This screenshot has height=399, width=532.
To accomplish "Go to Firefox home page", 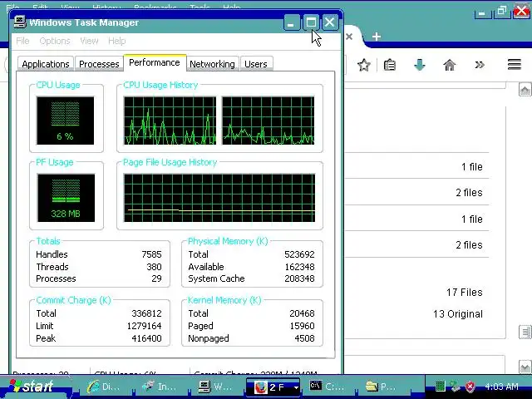I will click(x=450, y=65).
